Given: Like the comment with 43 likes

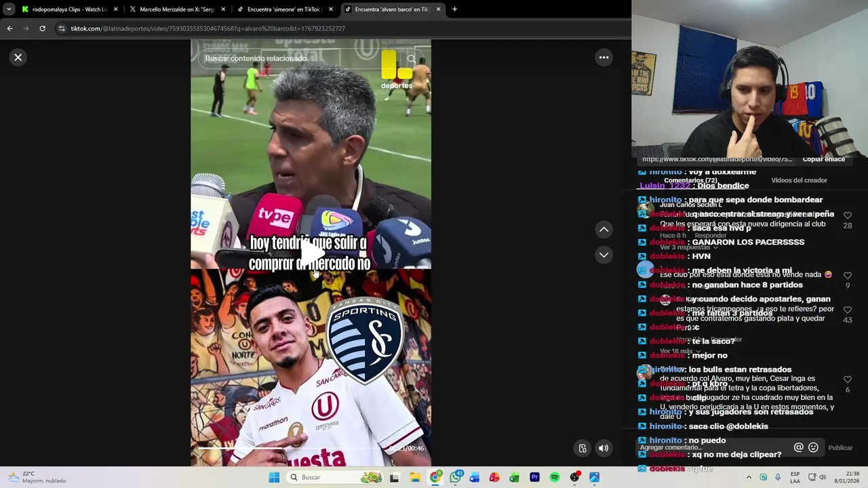Looking at the screenshot, I should click(x=848, y=310).
